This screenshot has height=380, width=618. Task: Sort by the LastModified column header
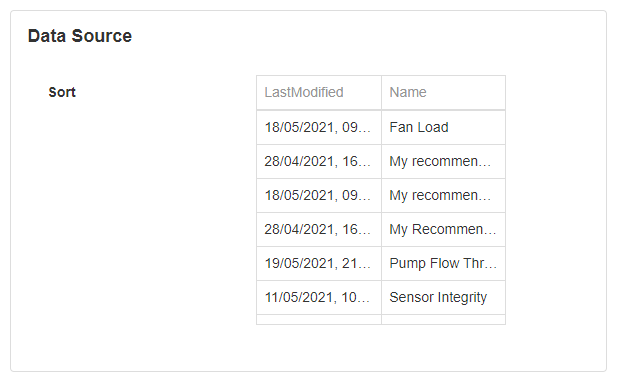click(x=319, y=92)
